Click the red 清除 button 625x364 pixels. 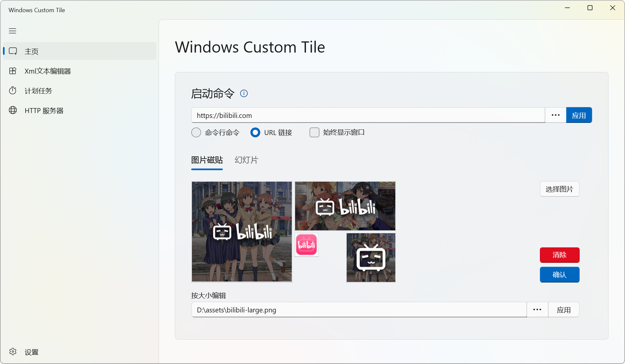(559, 255)
